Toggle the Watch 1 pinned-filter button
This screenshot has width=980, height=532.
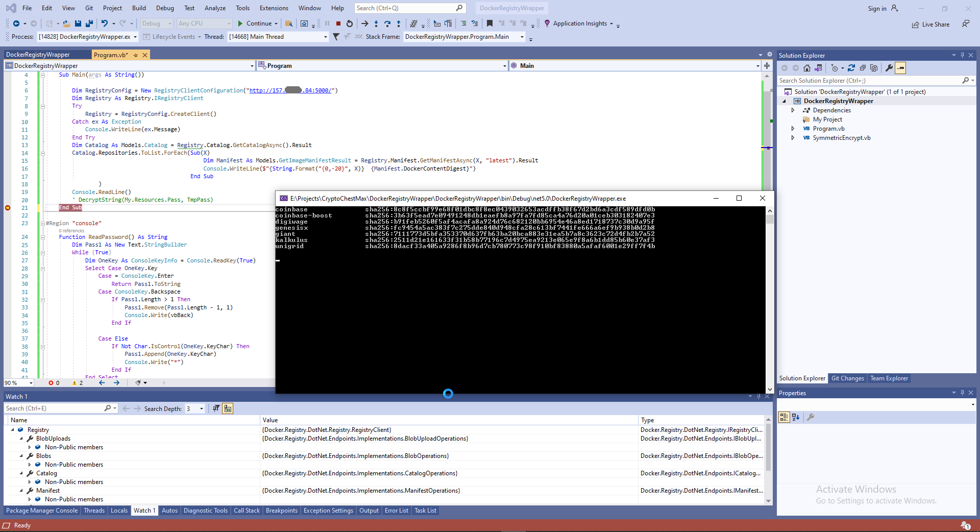coord(216,408)
